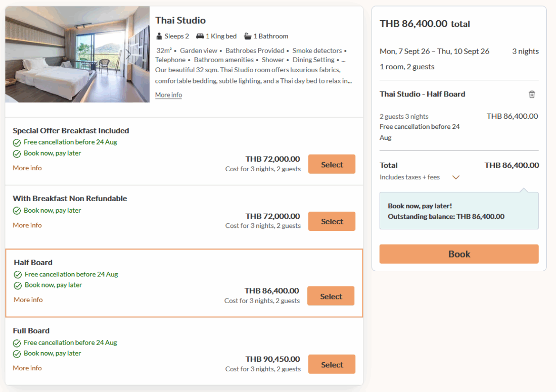Open More info for Full Board rate
556x392 pixels.
click(x=27, y=368)
